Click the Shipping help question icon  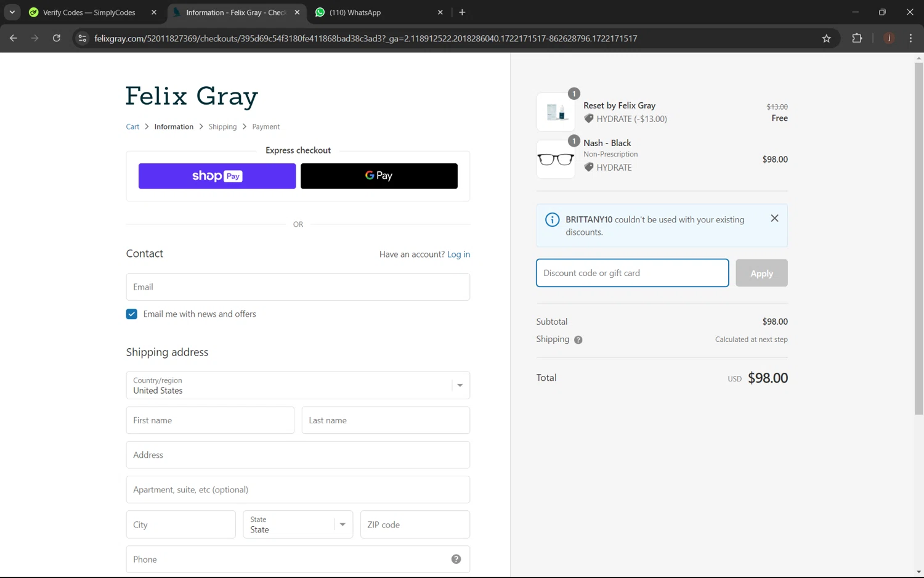578,340
